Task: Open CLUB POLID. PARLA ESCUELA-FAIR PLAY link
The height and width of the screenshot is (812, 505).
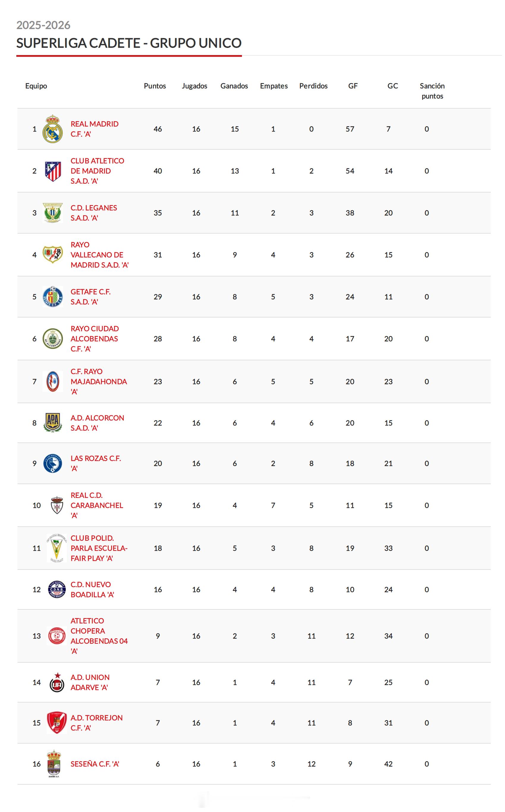Action: pyautogui.click(x=99, y=548)
